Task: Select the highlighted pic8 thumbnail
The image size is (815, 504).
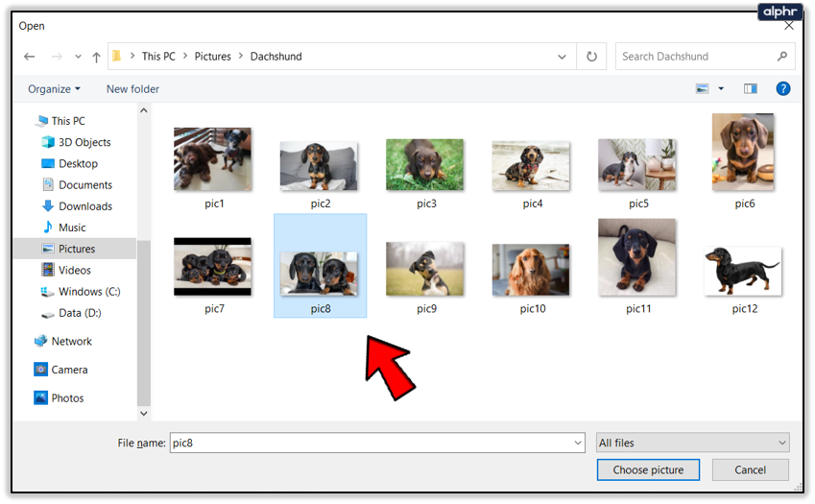Action: coord(320,266)
